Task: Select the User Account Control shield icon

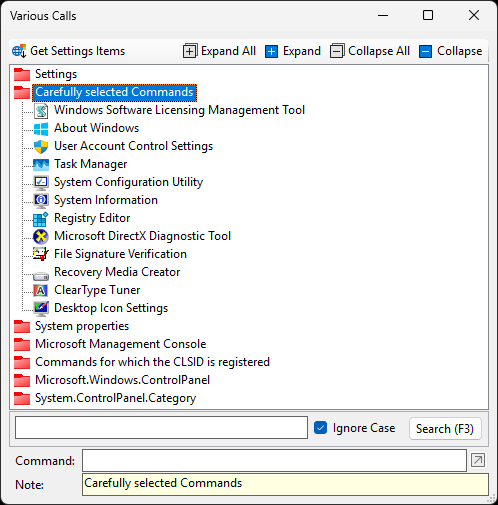Action: [41, 146]
